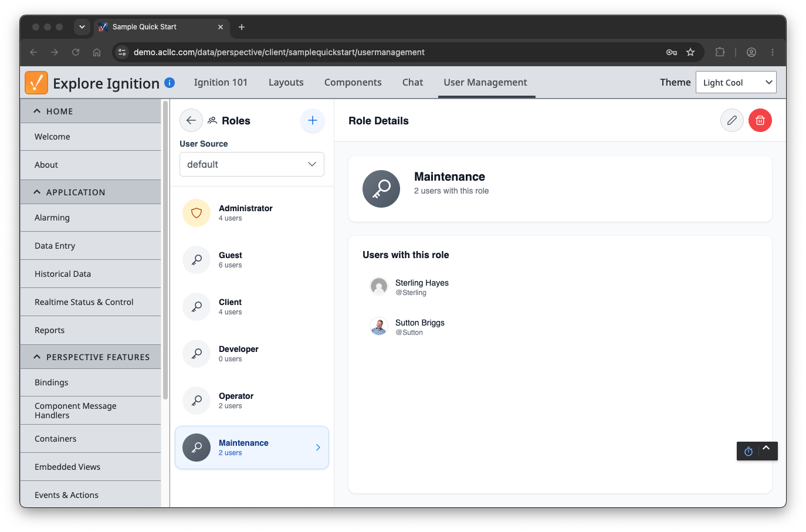The image size is (806, 532).
Task: Go back using the Roles back arrow
Action: [x=191, y=120]
